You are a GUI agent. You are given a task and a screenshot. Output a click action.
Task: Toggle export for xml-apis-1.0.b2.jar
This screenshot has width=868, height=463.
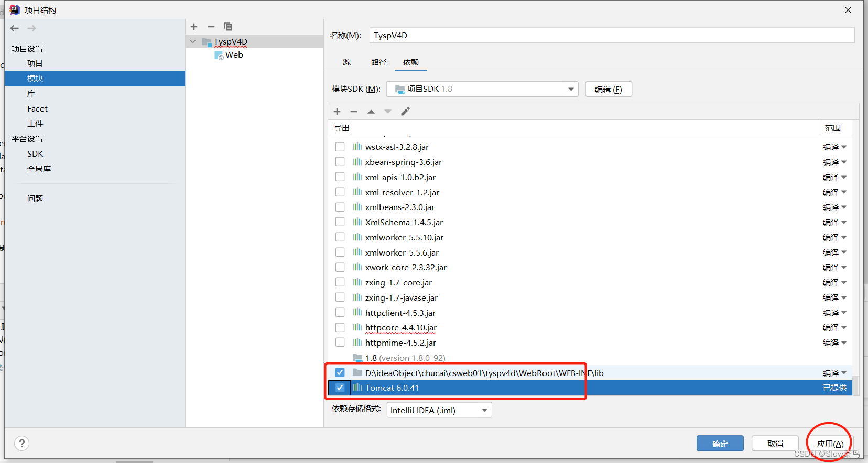[340, 177]
